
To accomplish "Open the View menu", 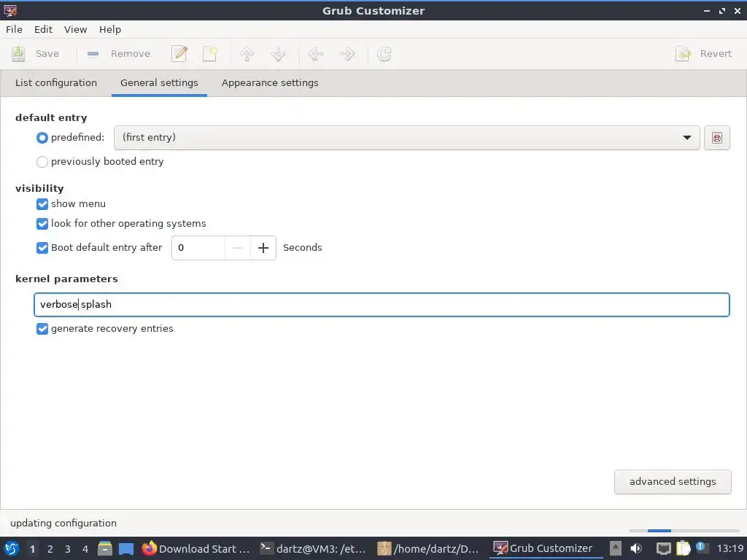I will coord(76,29).
